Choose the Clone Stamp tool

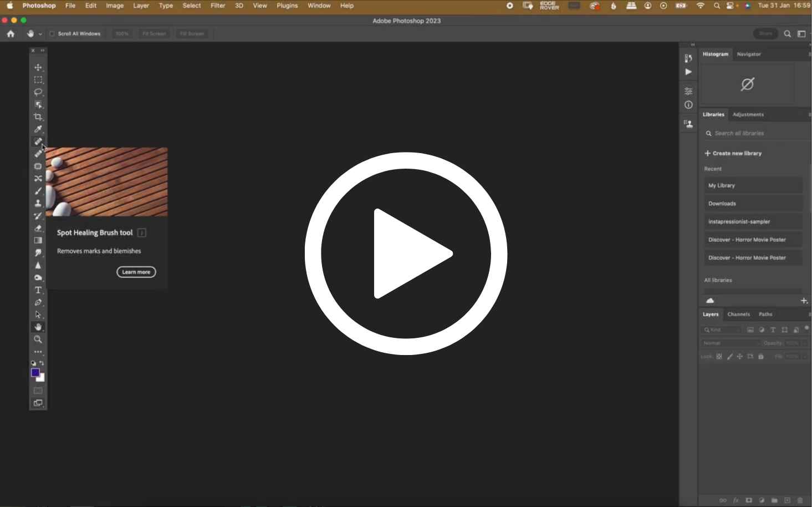click(38, 203)
